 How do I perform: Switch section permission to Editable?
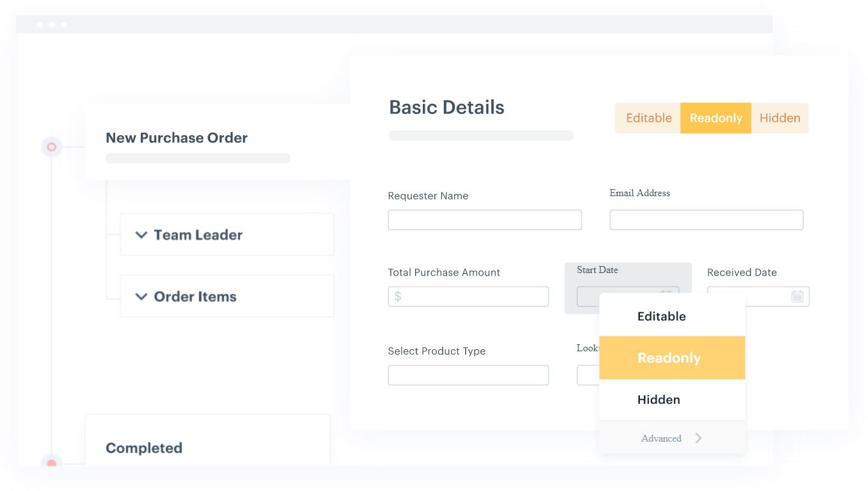point(648,118)
